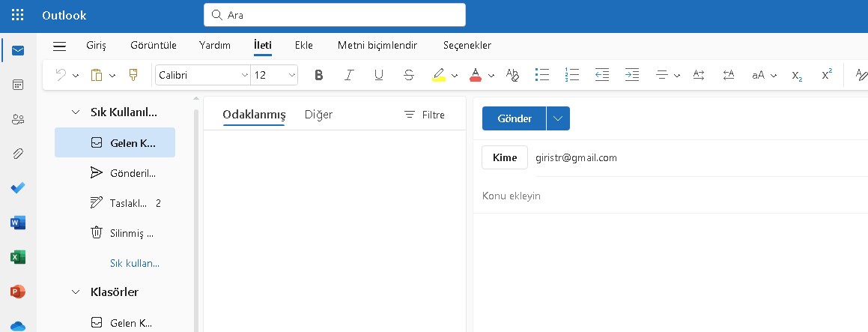Open the Yardım tab
868x332 pixels.
pyautogui.click(x=214, y=46)
